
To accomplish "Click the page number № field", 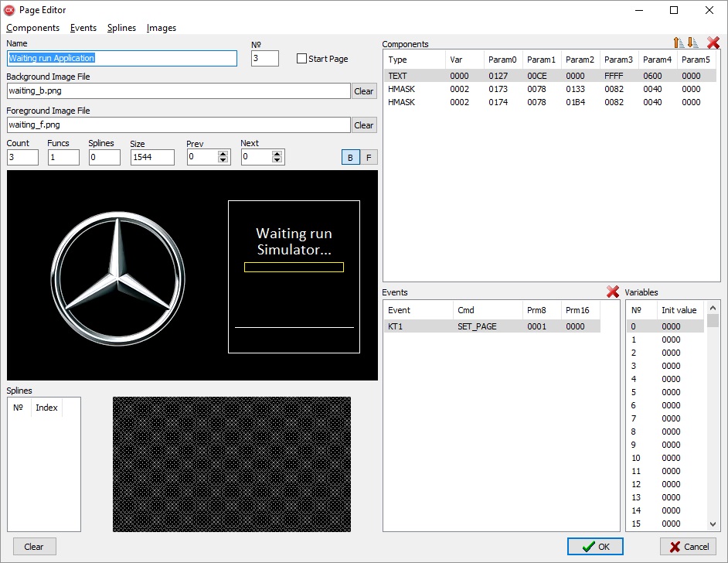I will (265, 58).
